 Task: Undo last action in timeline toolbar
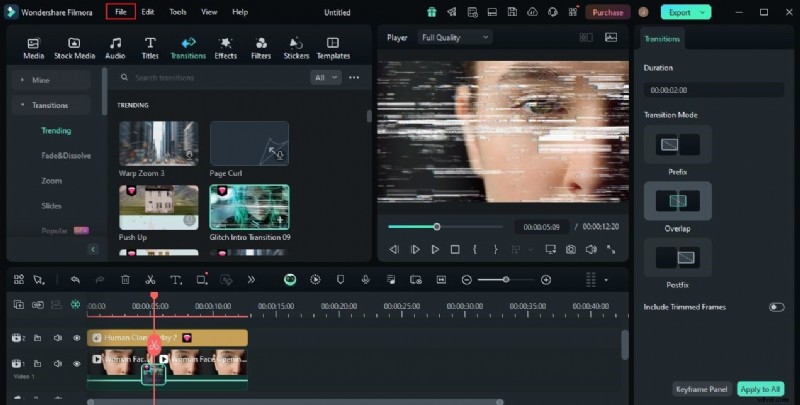(75, 280)
